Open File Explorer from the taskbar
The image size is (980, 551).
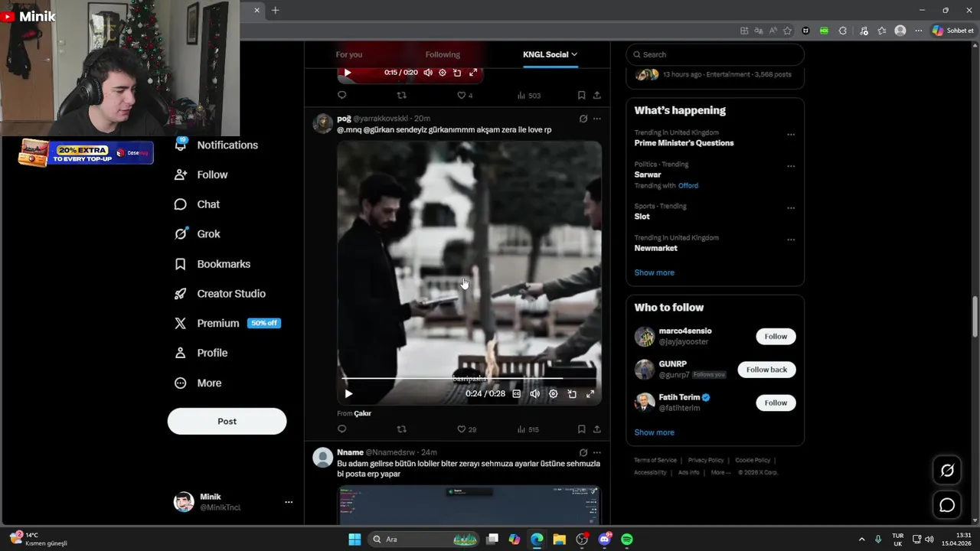click(x=559, y=540)
